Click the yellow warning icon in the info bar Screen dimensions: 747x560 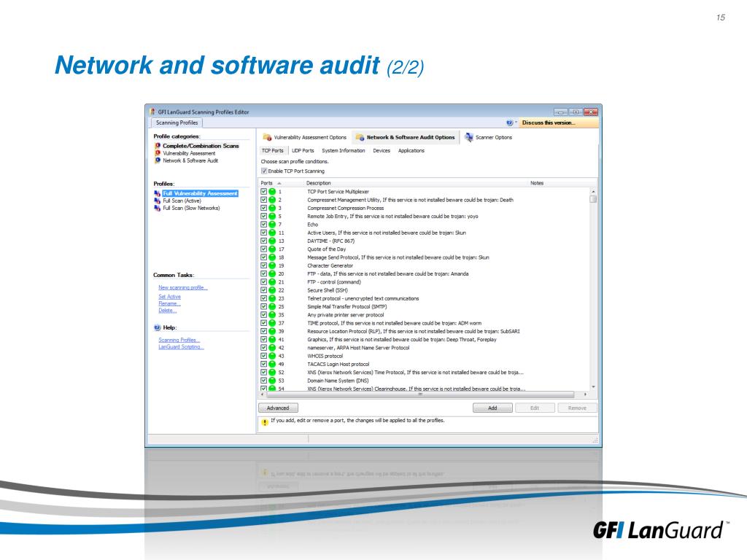(265, 421)
